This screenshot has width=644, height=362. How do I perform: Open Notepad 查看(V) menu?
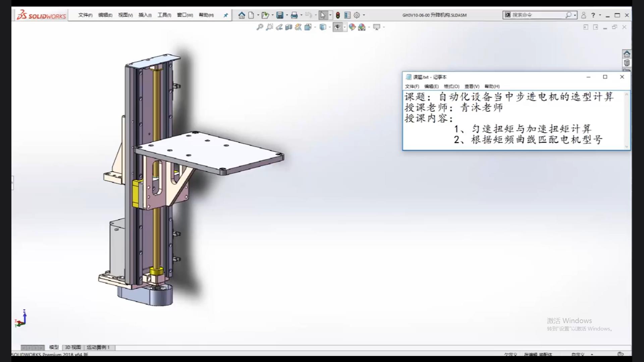pyautogui.click(x=472, y=86)
